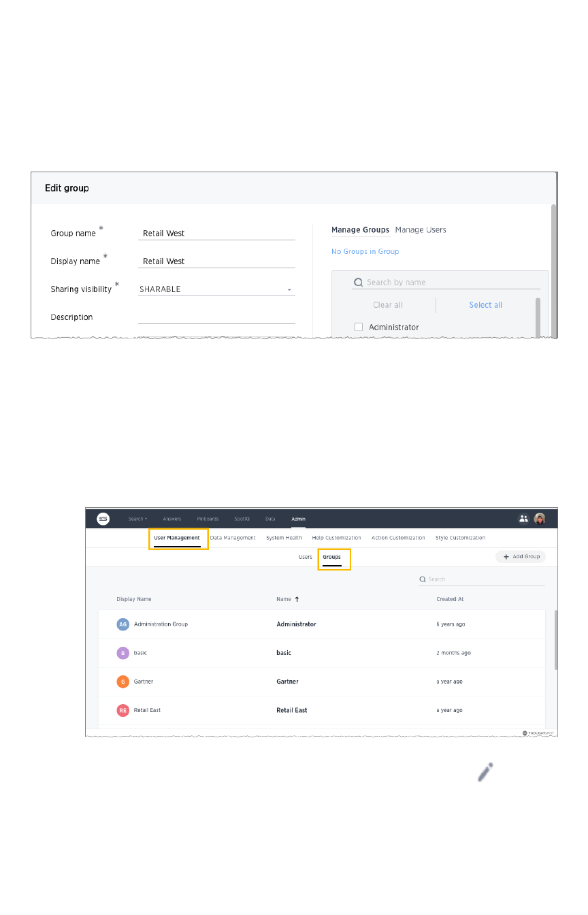
Task: Click the Add Group button
Action: (x=521, y=556)
